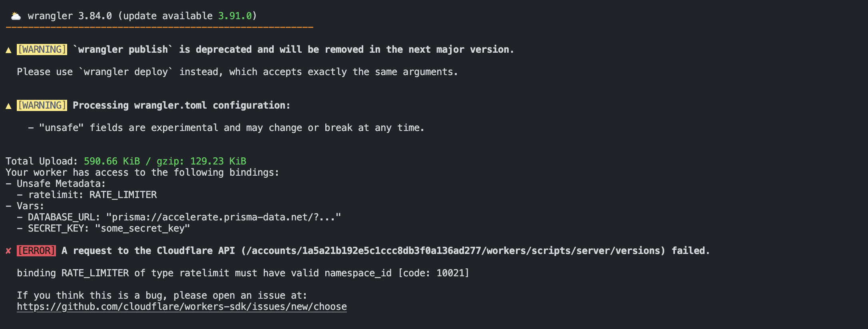
Task: Click the WARNING badge on the wrangler.toml configuration line
Action: (42, 105)
